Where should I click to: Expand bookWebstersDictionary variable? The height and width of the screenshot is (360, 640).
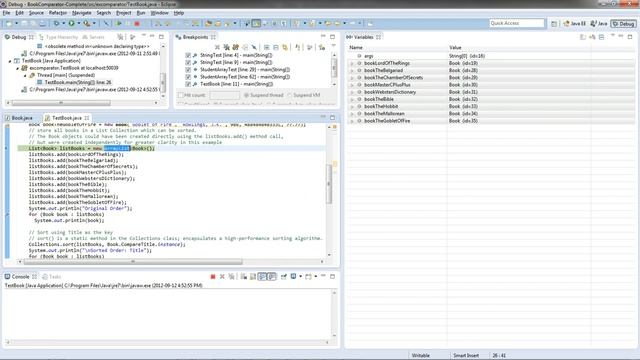tap(352, 92)
